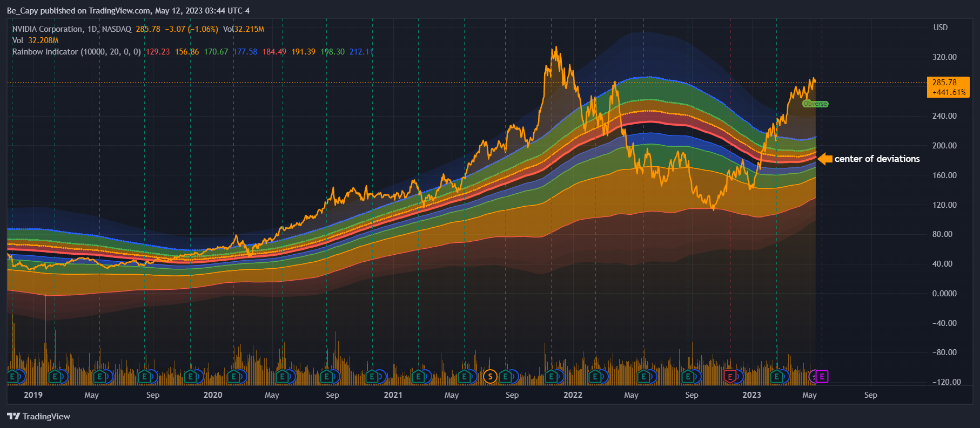This screenshot has width=980, height=428.
Task: Click the orange 191.39 indicator value
Action: click(304, 52)
